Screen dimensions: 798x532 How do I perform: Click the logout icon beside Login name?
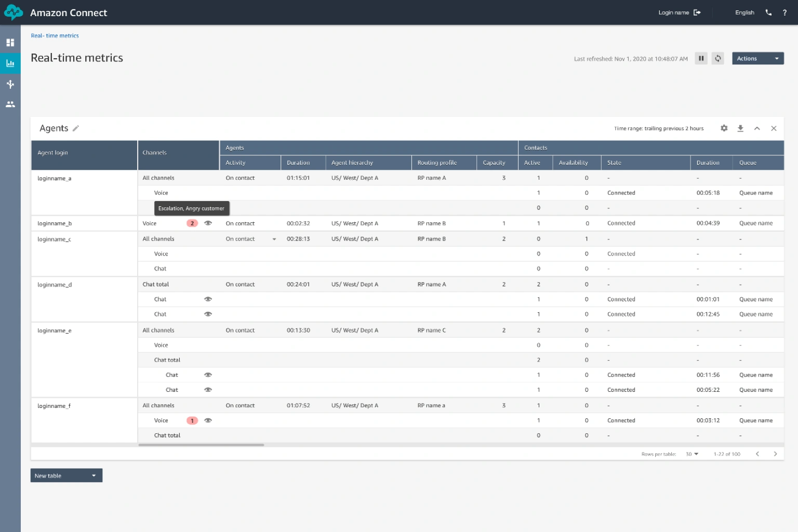697,12
